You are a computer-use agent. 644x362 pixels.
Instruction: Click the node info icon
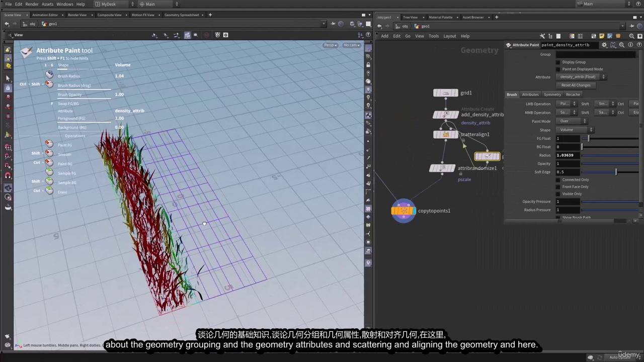point(630,45)
